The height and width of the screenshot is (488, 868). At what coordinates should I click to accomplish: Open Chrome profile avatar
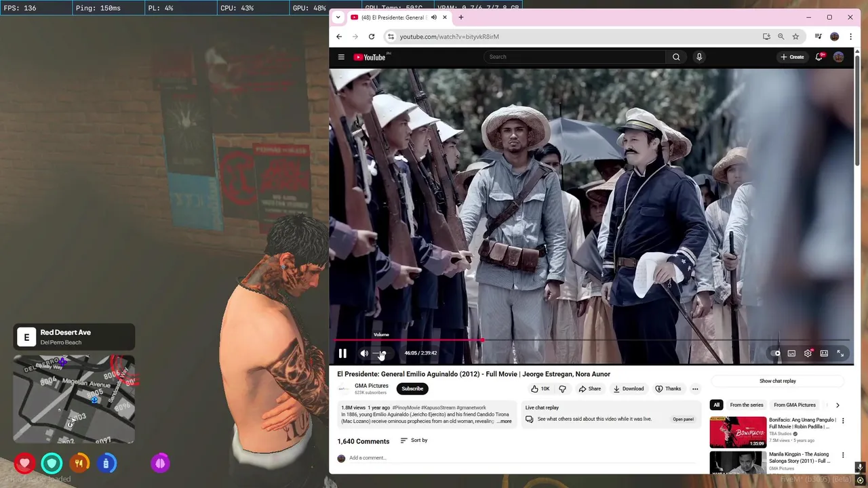click(835, 37)
